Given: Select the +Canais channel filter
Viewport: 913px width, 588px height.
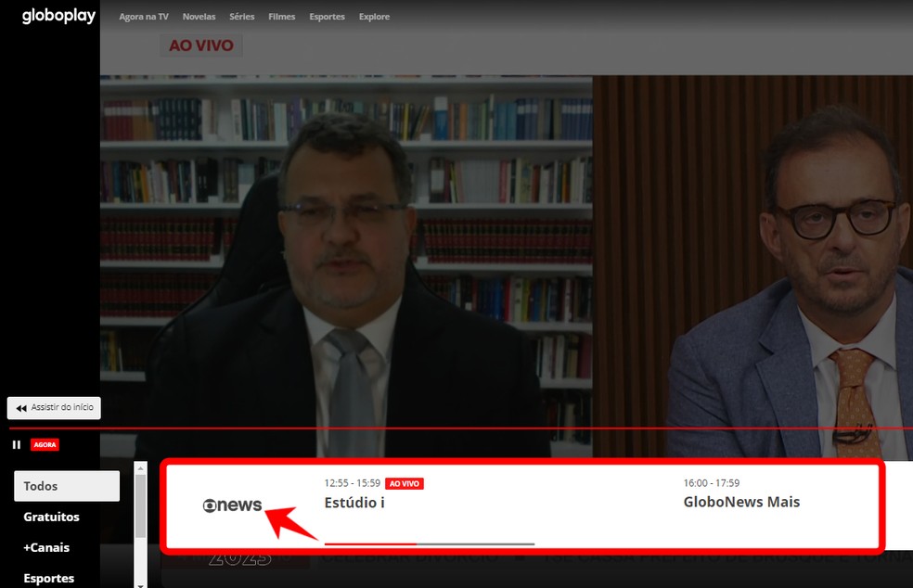Looking at the screenshot, I should (x=46, y=548).
